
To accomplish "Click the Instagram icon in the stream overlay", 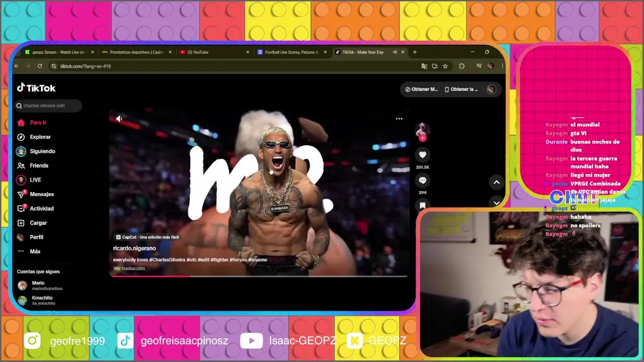I will pos(32,341).
